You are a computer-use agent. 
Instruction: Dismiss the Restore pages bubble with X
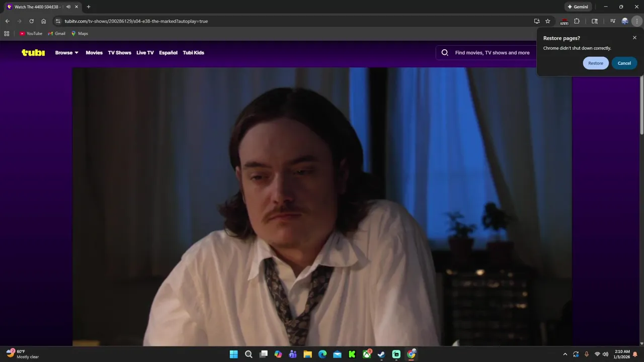tap(634, 38)
